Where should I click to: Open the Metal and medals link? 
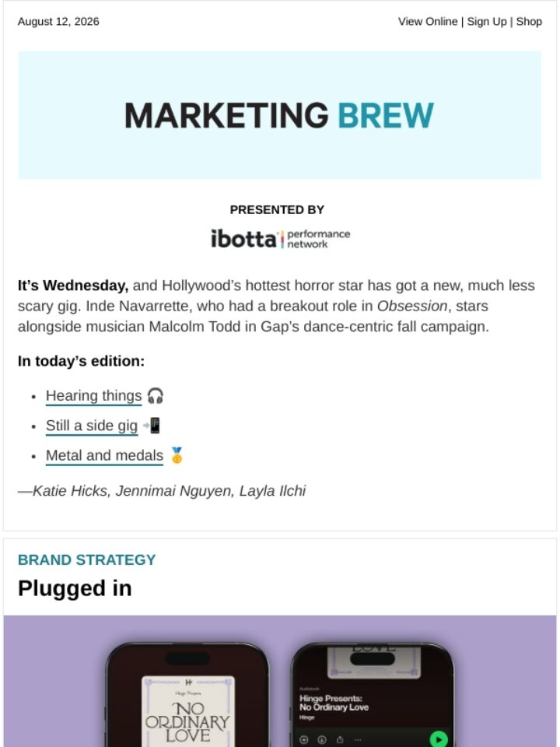tap(104, 455)
